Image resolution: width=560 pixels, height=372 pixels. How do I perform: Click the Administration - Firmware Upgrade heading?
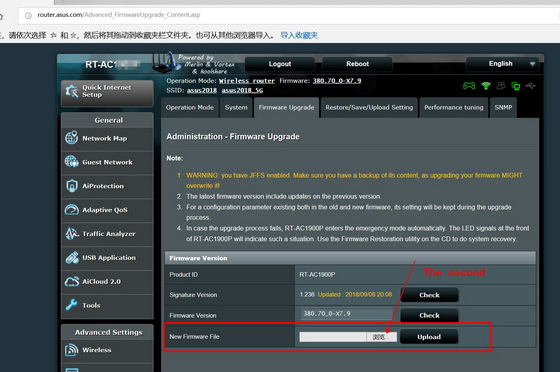click(233, 137)
